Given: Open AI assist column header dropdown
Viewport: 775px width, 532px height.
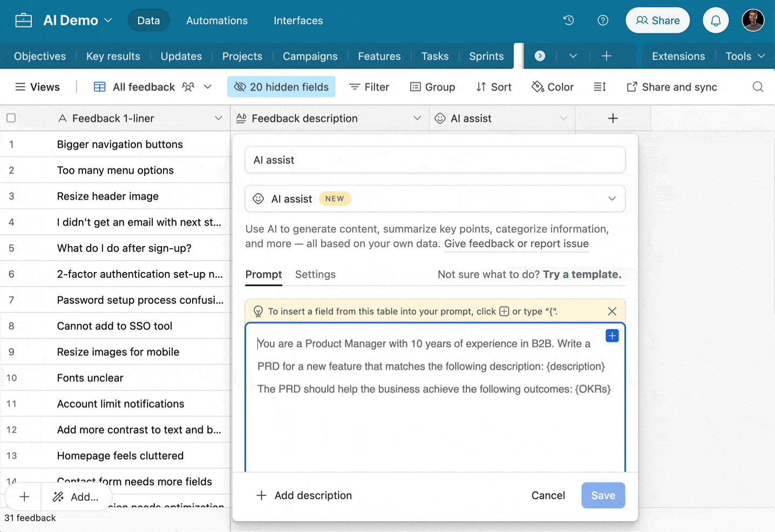Looking at the screenshot, I should (563, 118).
